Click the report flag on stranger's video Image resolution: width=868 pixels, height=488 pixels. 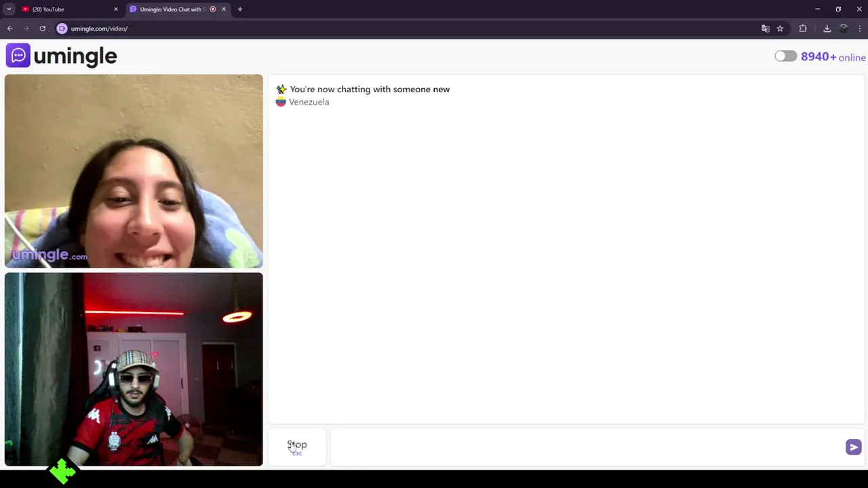[251, 257]
